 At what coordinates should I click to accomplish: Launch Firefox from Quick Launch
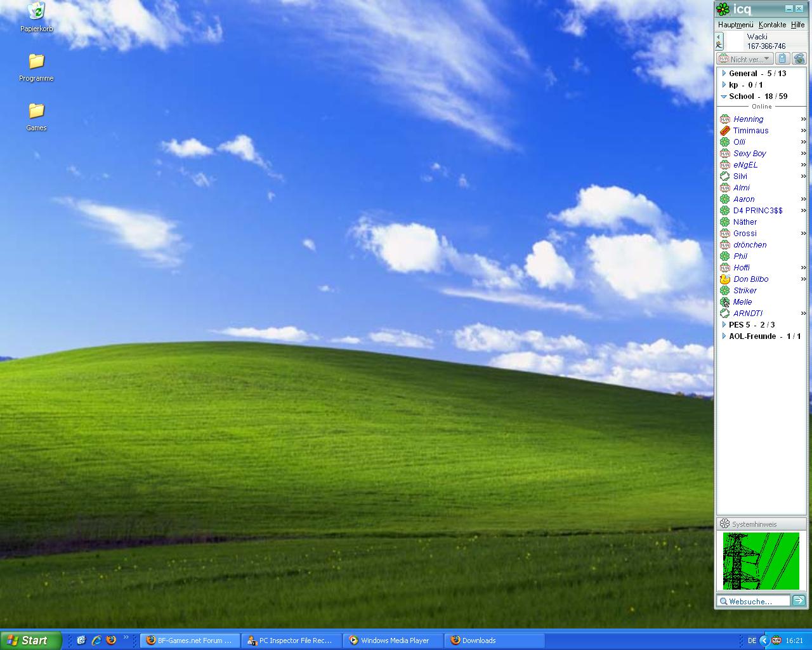(111, 640)
